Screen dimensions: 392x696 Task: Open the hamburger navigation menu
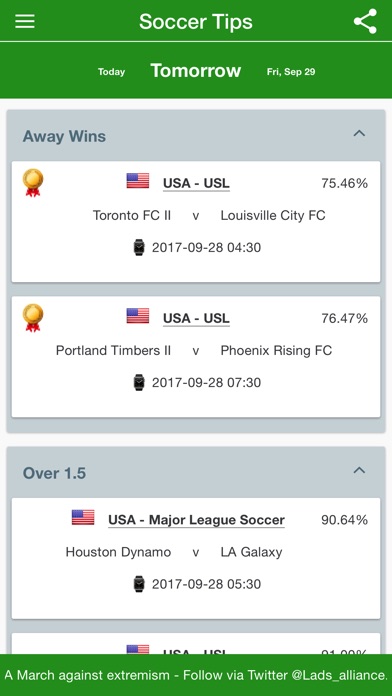point(25,21)
